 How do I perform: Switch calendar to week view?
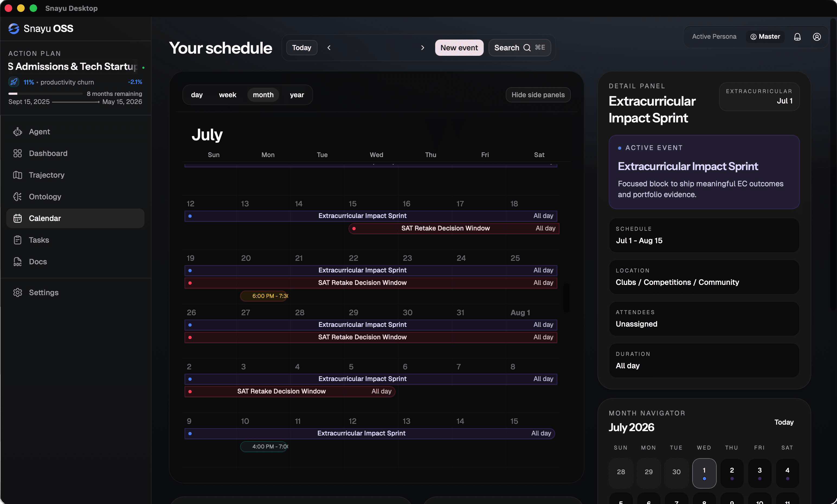point(228,95)
